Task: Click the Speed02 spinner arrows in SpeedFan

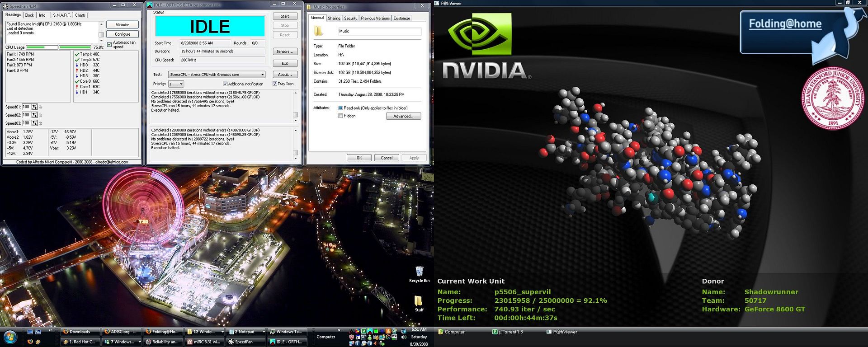Action: pyautogui.click(x=34, y=115)
